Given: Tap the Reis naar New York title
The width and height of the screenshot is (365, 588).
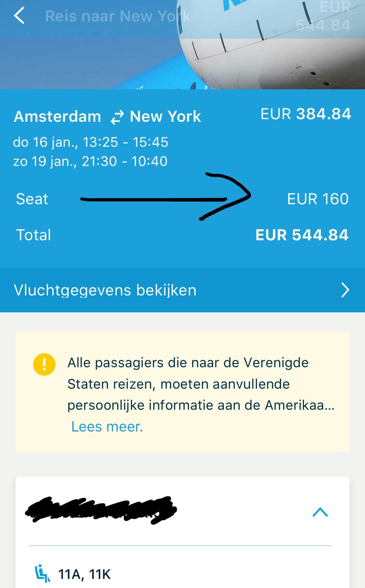Looking at the screenshot, I should point(118,16).
